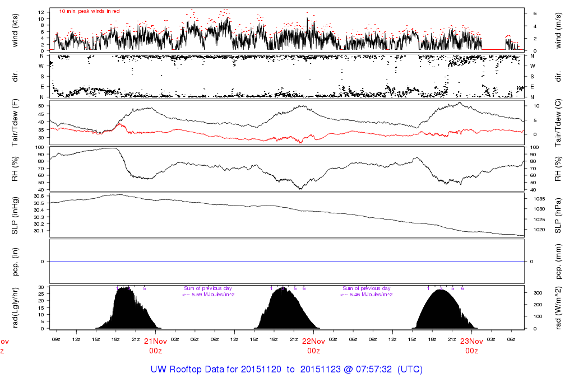Click the '10 min. peak winds in red' legend
The width and height of the screenshot is (574, 392).
coord(90,11)
